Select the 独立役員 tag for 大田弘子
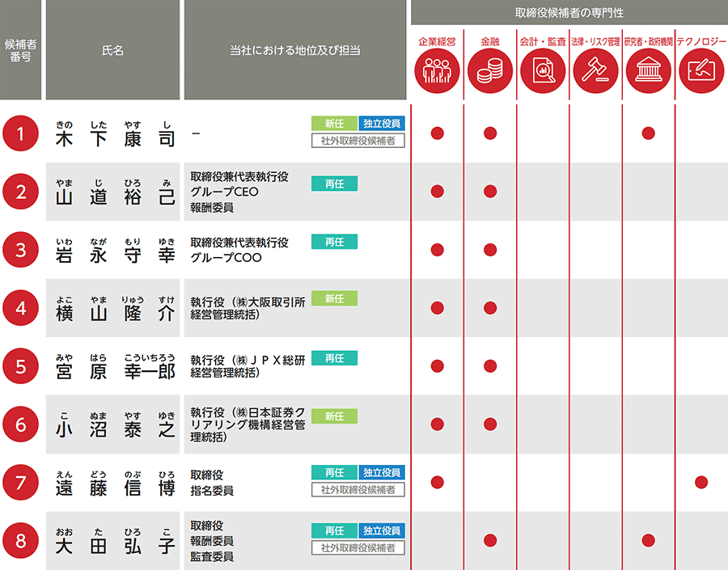The width and height of the screenshot is (728, 570). pos(382,530)
